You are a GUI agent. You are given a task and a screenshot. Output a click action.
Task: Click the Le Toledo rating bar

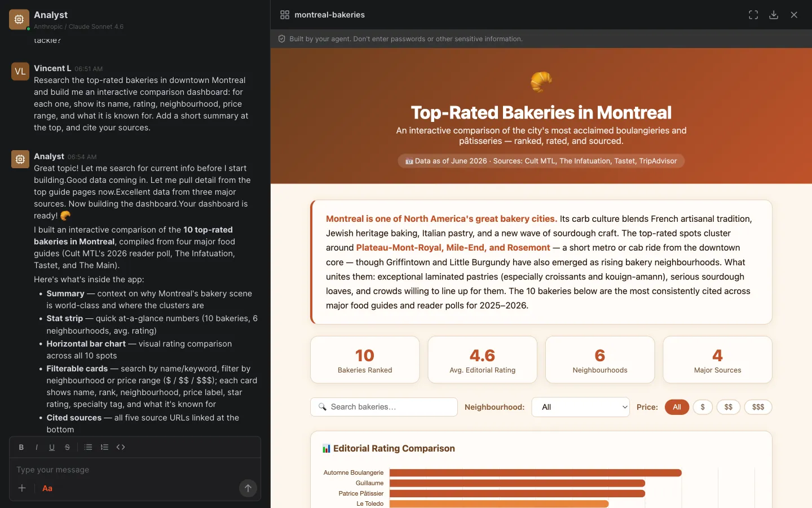(x=499, y=503)
